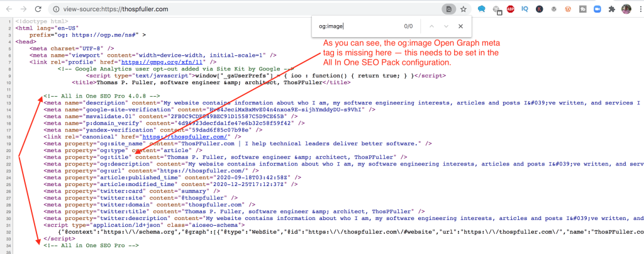Click the article:published_time meta line
Image resolution: width=644 pixels, height=254 pixels.
point(172,177)
